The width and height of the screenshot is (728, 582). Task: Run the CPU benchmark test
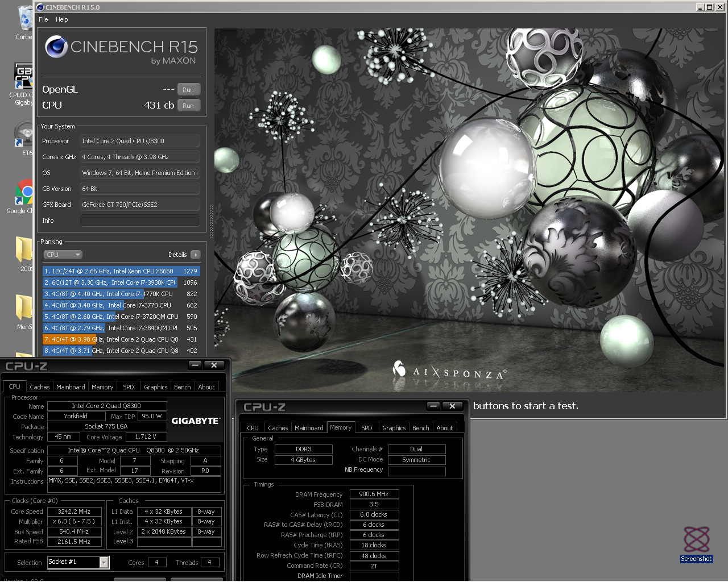pyautogui.click(x=188, y=106)
